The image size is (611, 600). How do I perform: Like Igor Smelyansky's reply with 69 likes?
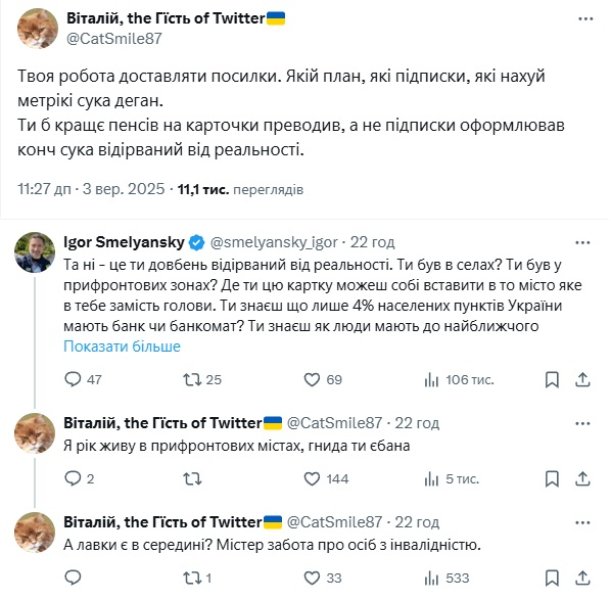pyautogui.click(x=311, y=379)
